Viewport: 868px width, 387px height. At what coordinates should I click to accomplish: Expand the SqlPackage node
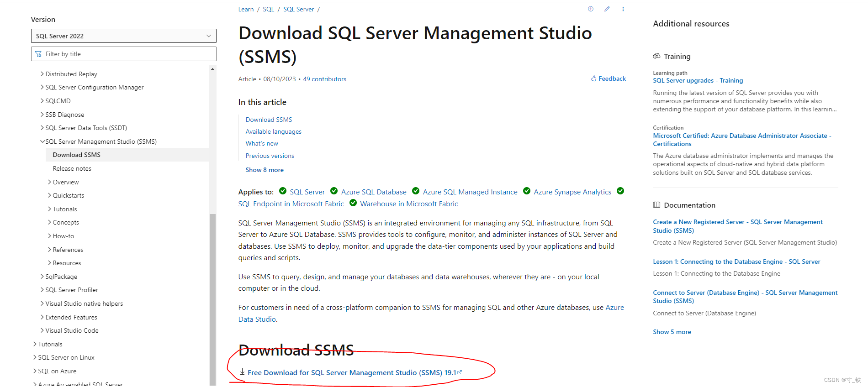[x=42, y=277]
